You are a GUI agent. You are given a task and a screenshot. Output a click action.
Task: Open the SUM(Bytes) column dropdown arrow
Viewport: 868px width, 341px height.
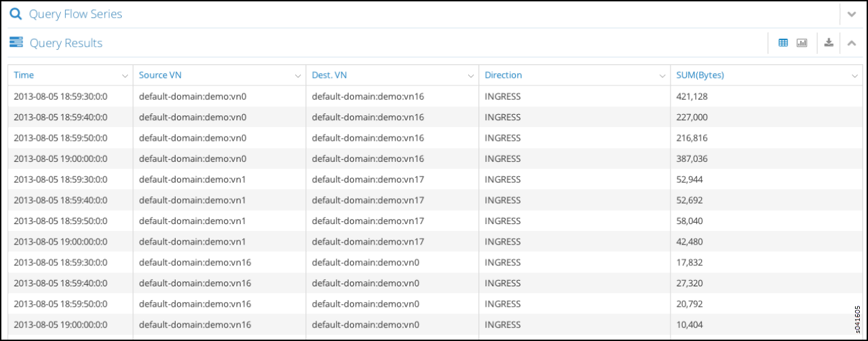click(854, 76)
